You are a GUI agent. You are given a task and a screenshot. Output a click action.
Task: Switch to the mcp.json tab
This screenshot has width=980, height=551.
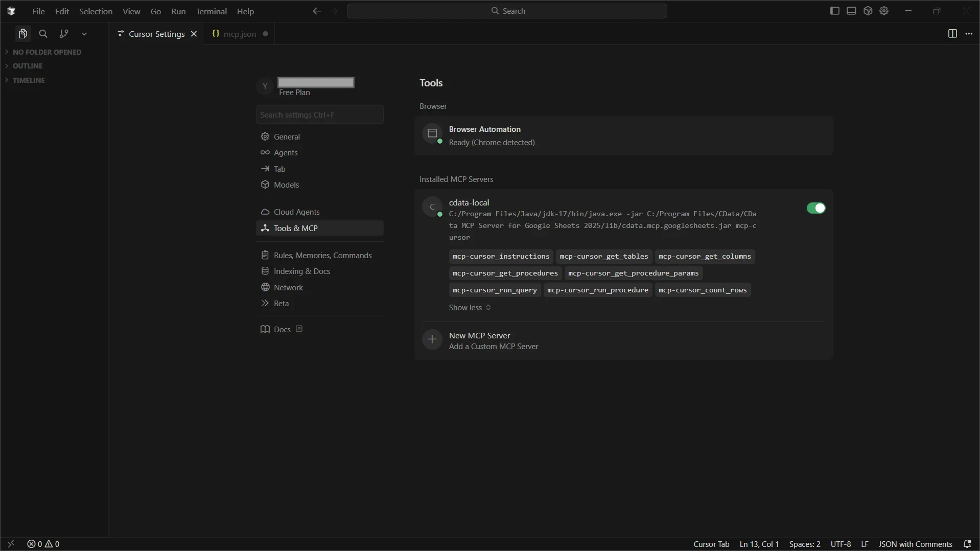[239, 34]
